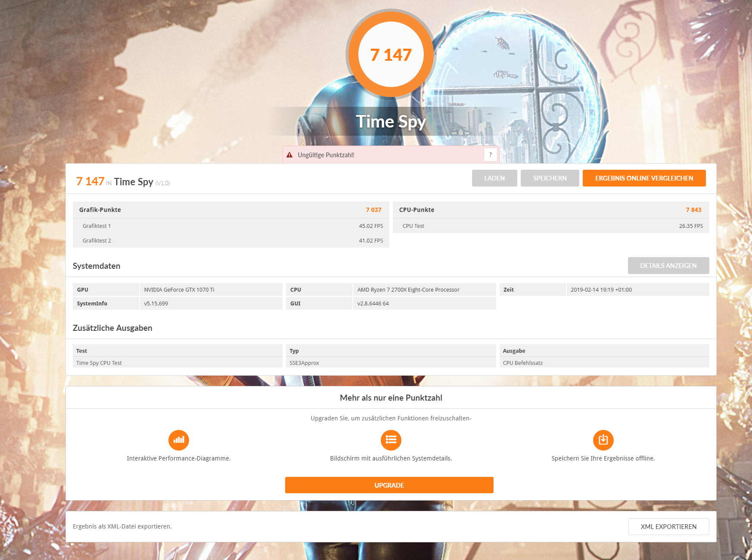
Task: Click the SPEICHERN button
Action: [x=550, y=178]
